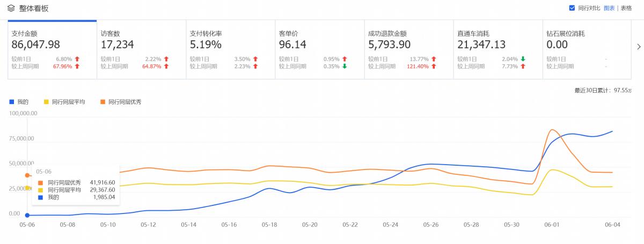Switch to 图表 view

609,8
